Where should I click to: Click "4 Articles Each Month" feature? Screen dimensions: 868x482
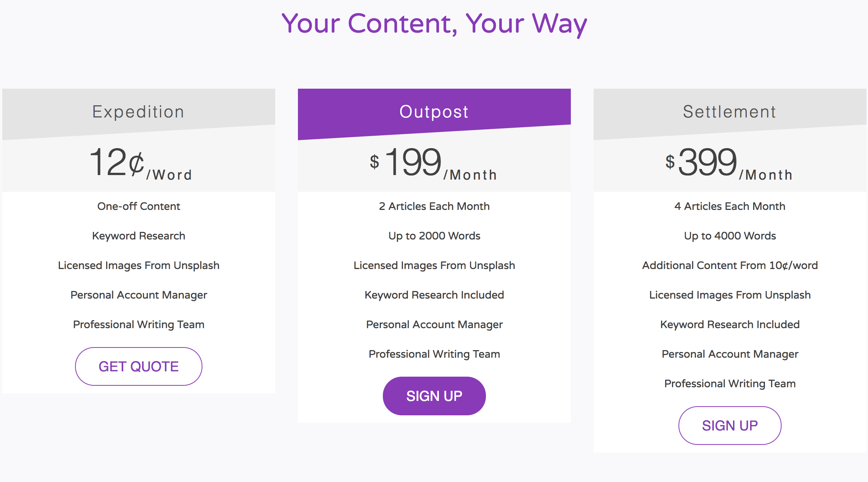pyautogui.click(x=730, y=206)
